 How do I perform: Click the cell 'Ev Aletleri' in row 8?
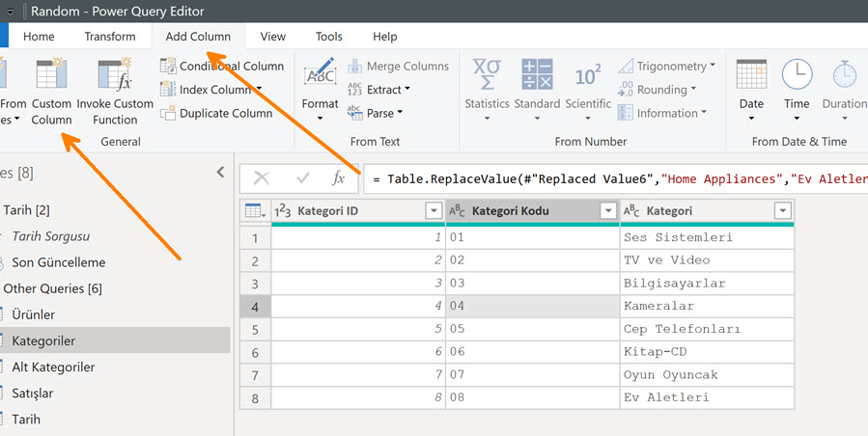707,397
